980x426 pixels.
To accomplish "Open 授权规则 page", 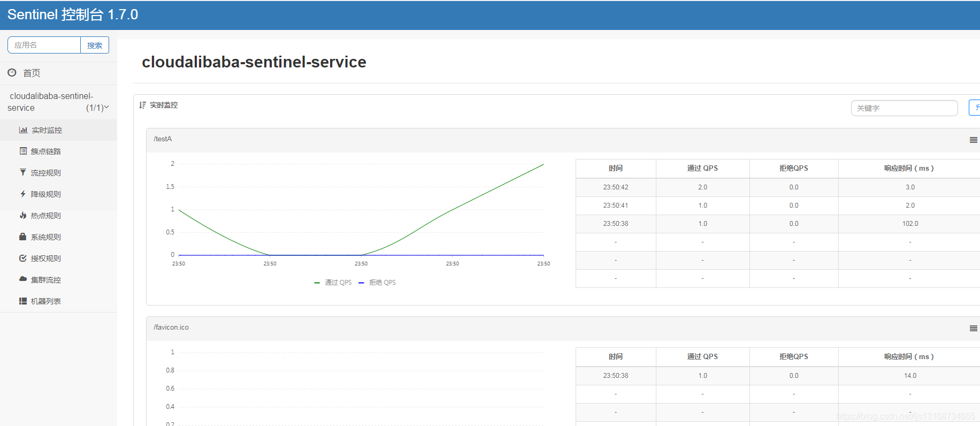I will [58, 258].
